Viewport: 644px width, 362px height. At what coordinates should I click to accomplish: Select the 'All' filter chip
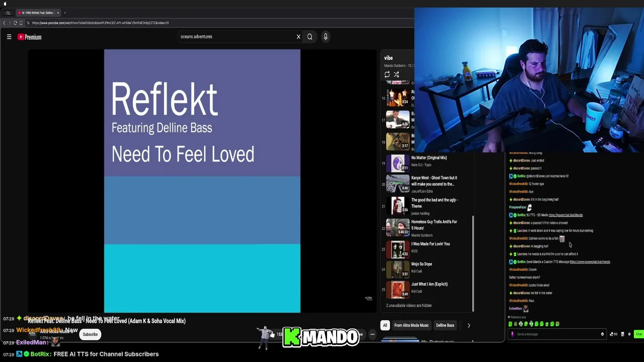[385, 325]
